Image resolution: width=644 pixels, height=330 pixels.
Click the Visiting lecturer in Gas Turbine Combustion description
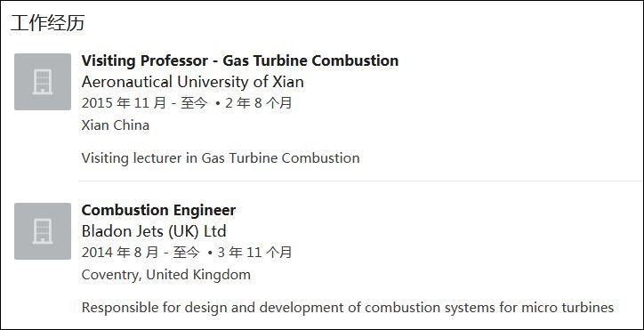[x=221, y=157]
